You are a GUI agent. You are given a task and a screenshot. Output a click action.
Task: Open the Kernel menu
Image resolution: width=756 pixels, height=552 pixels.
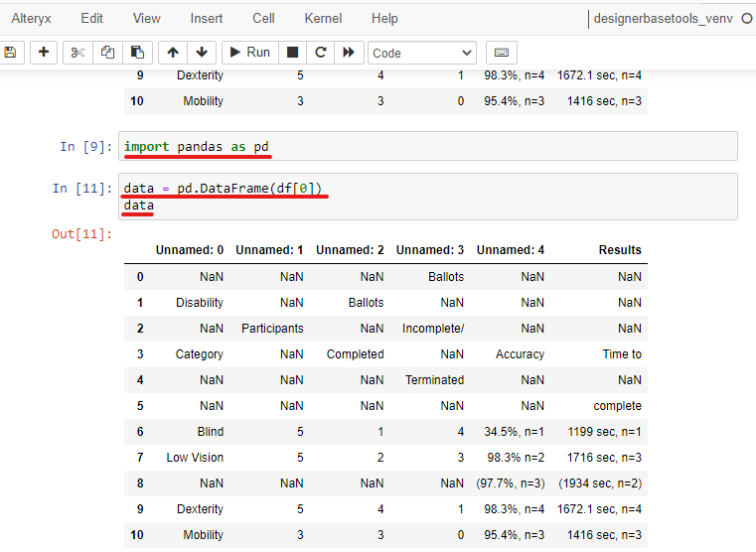323,18
